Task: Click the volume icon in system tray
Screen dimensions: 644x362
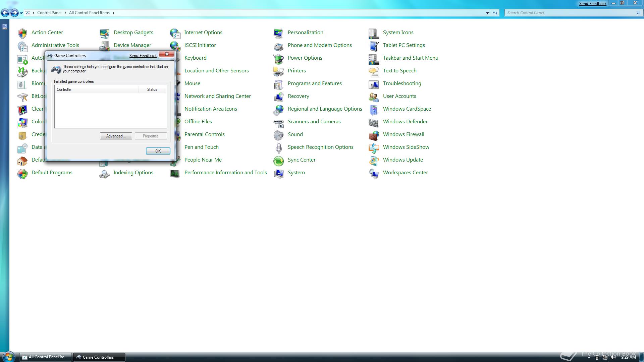Action: pyautogui.click(x=613, y=357)
